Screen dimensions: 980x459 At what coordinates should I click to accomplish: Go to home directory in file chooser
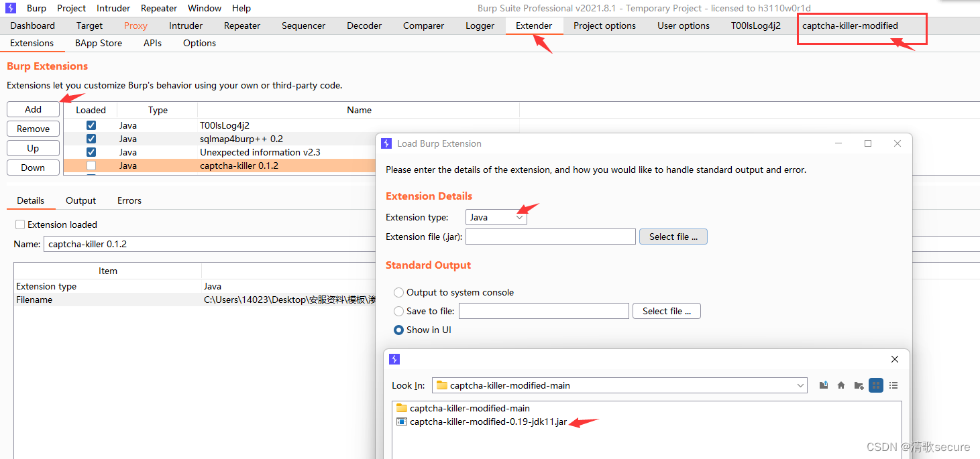[x=841, y=385]
